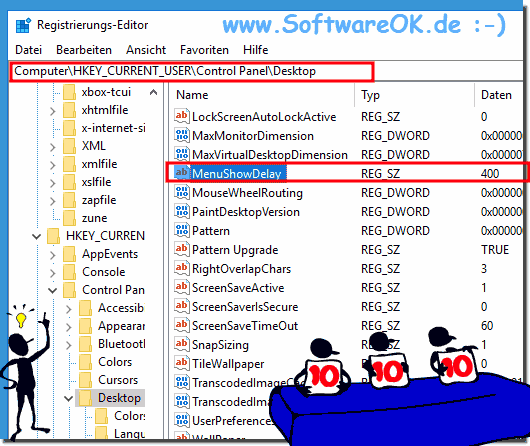Click REG_DWORD type of PaintDesktopVersion
Image resolution: width=530 pixels, height=446 pixels.
pyautogui.click(x=395, y=212)
